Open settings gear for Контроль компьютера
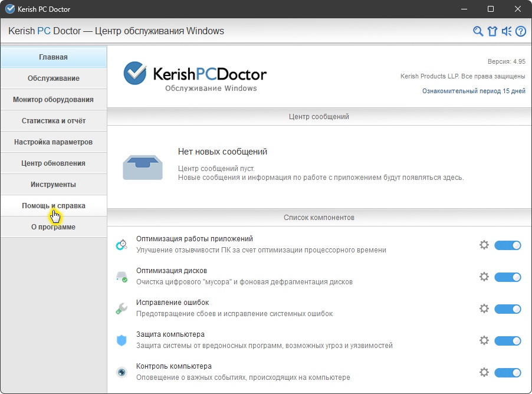The height and width of the screenshot is (394, 532). [x=484, y=372]
